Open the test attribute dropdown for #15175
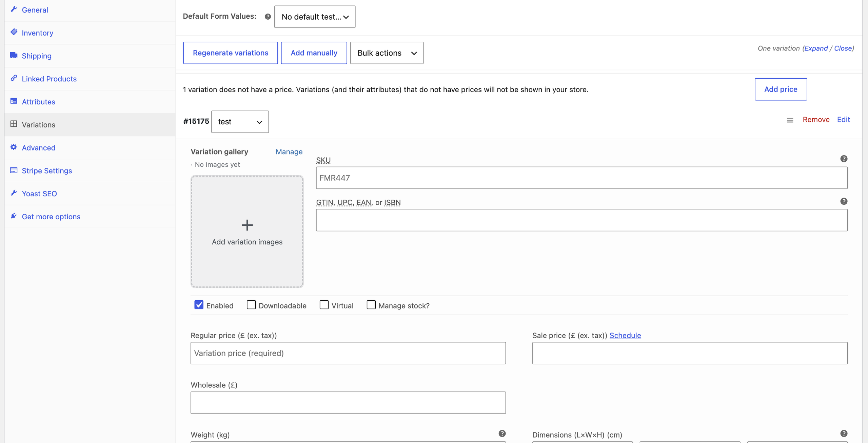 [x=240, y=122]
